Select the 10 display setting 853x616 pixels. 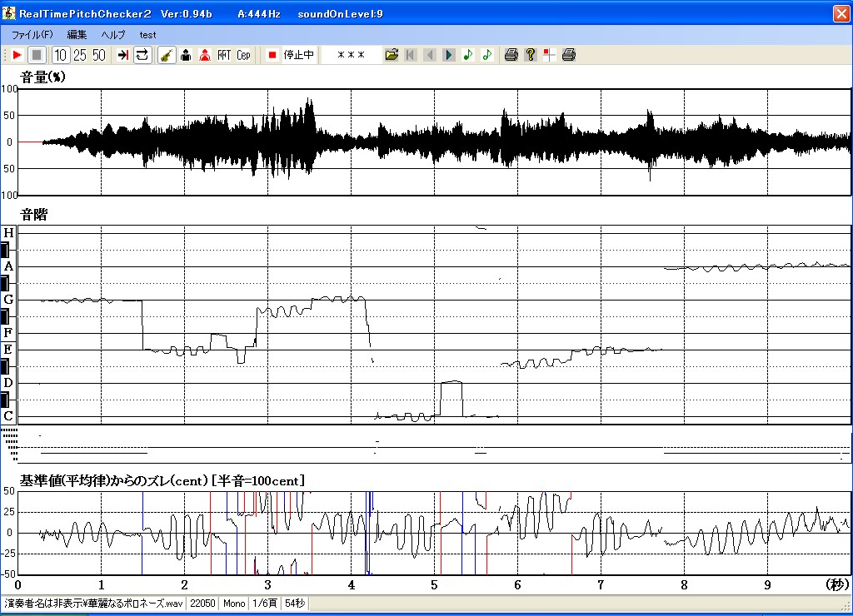click(x=60, y=55)
